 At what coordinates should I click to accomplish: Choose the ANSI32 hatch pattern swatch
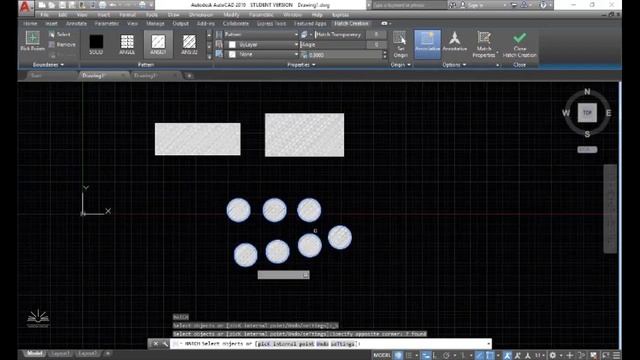189,44
